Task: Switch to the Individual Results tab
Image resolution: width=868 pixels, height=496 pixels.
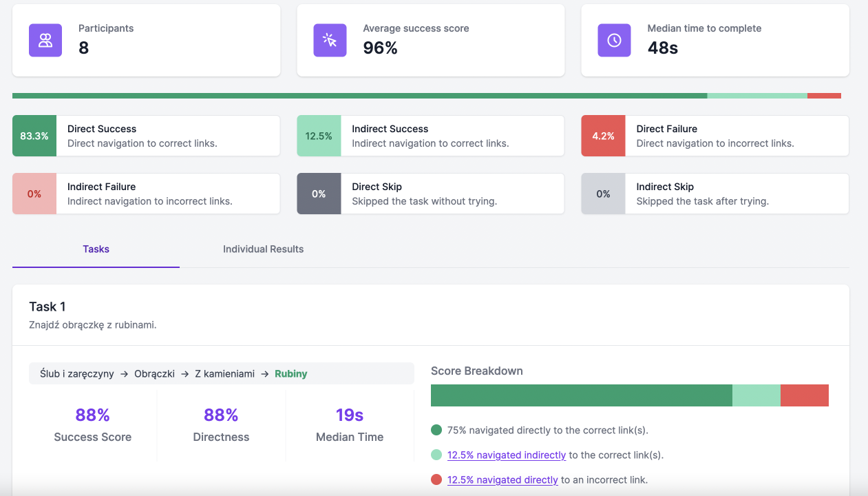Action: coord(263,249)
